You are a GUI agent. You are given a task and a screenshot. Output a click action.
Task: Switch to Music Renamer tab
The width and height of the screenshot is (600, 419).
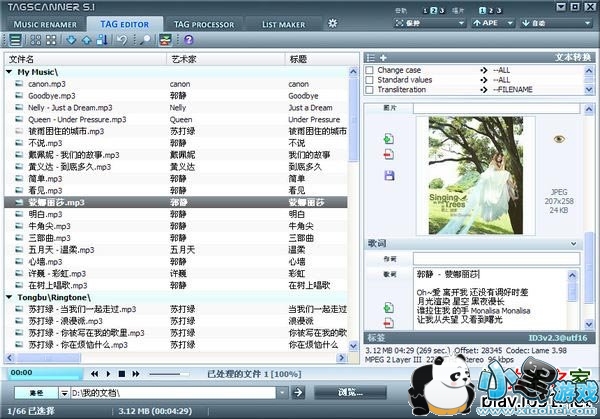[45, 24]
